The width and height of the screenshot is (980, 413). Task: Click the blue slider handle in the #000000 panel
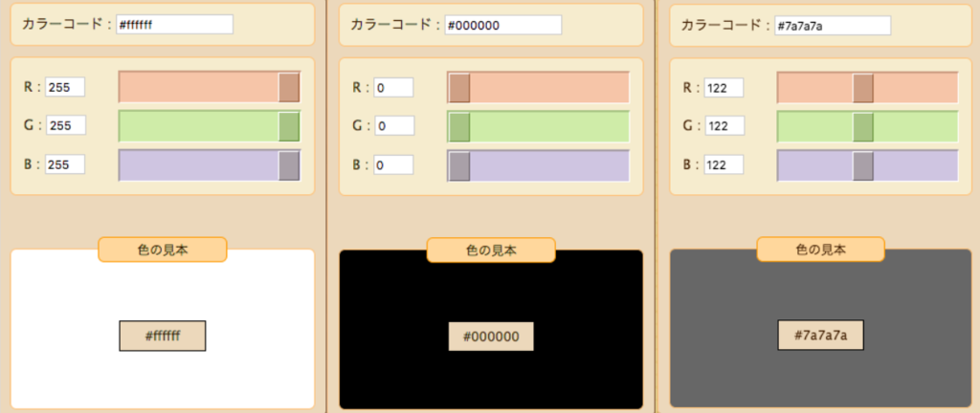coord(459,166)
